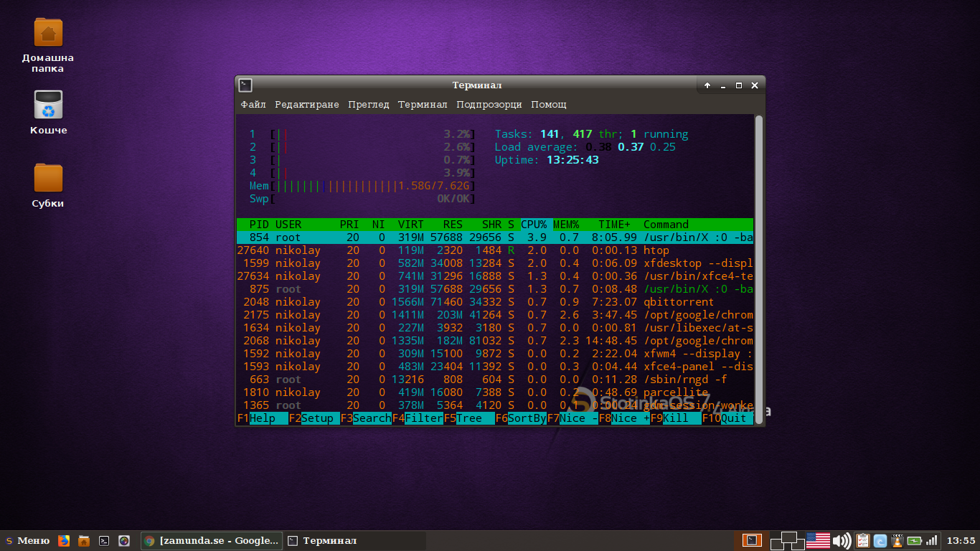Screen dimensions: 980x551
Task: Click F9 Kill in htop
Action: coord(676,418)
